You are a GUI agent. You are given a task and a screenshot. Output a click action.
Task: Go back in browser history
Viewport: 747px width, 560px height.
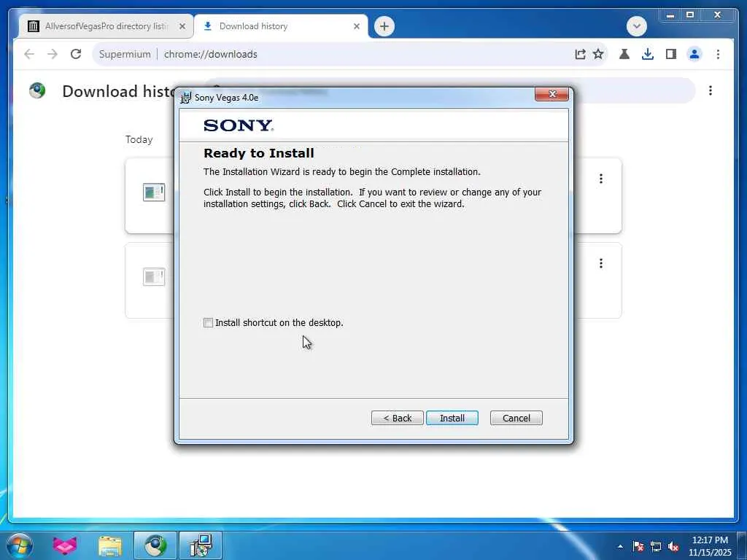(29, 54)
